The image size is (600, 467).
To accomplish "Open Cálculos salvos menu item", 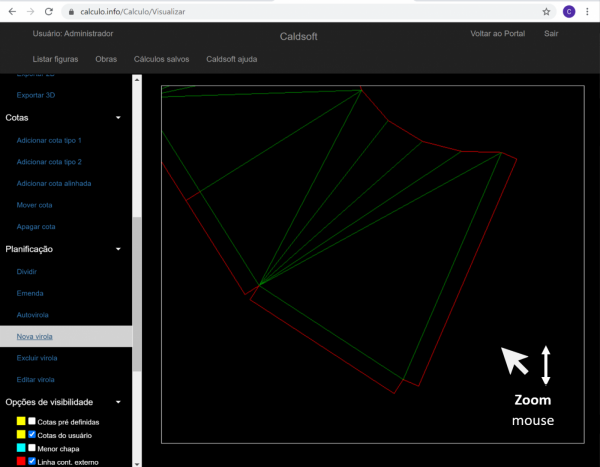I will 162,59.
